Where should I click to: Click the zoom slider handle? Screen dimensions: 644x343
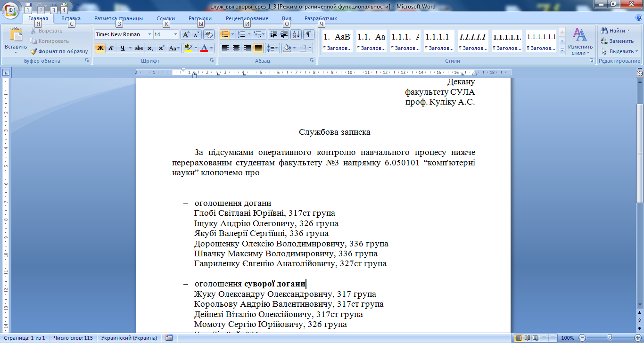610,338
